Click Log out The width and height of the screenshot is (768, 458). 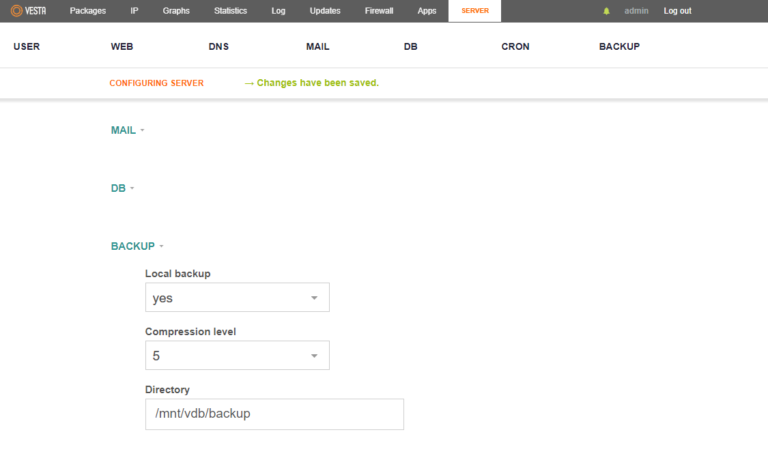pyautogui.click(x=677, y=11)
